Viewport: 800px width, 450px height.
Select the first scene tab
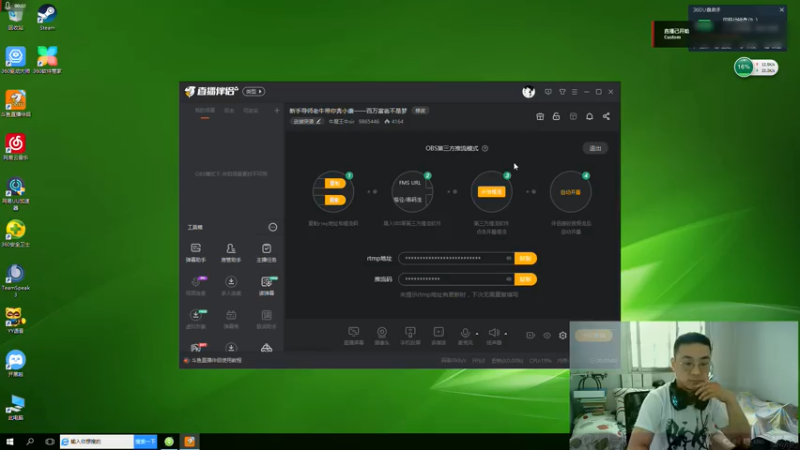coord(205,111)
